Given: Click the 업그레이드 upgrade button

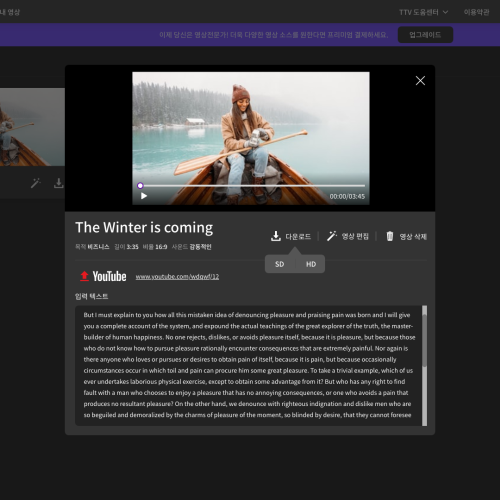Looking at the screenshot, I should [425, 35].
